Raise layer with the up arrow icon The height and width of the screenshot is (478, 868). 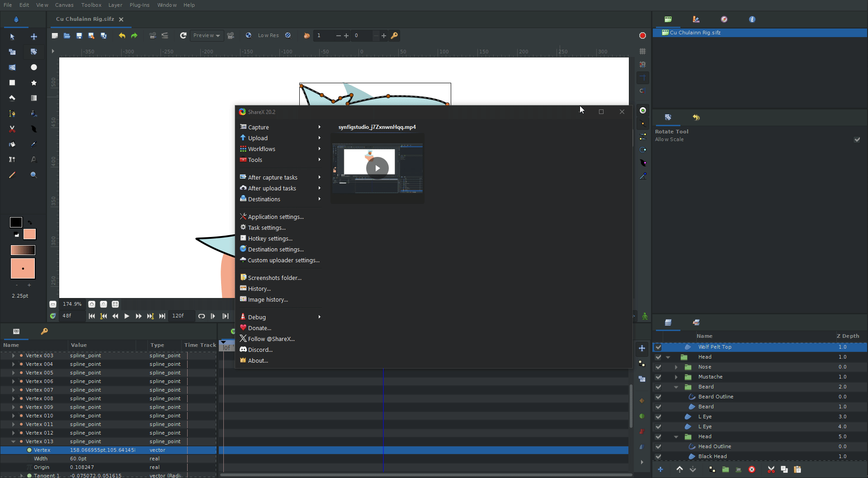click(x=679, y=469)
